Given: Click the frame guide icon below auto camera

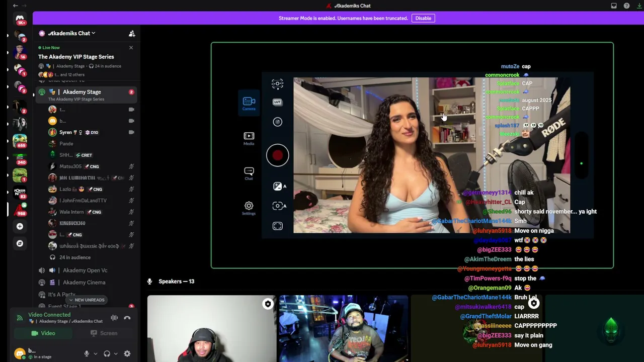Looking at the screenshot, I should tap(278, 226).
